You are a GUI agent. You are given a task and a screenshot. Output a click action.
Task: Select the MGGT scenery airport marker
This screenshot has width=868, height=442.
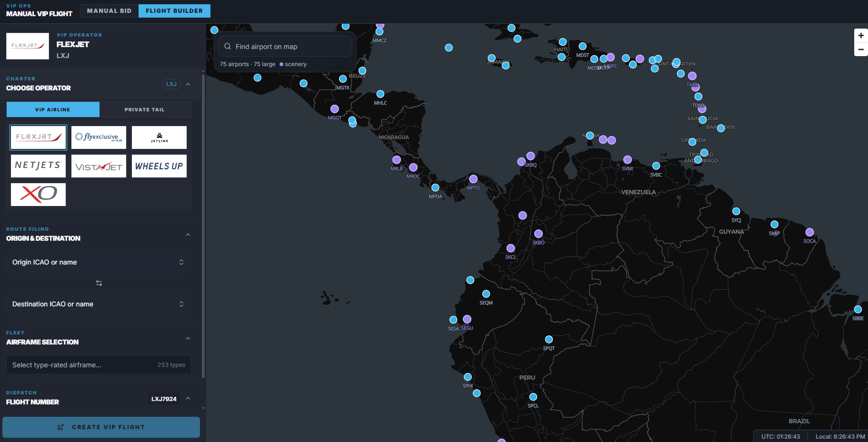[x=335, y=109]
